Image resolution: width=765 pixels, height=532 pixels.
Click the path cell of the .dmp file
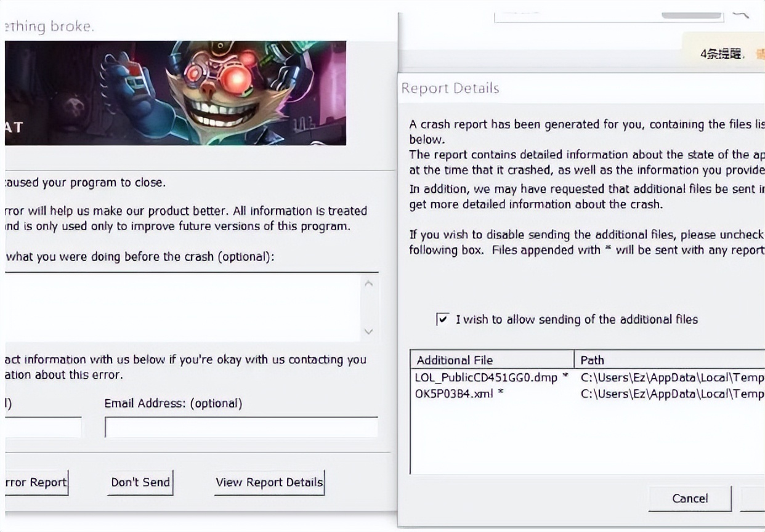(671, 377)
